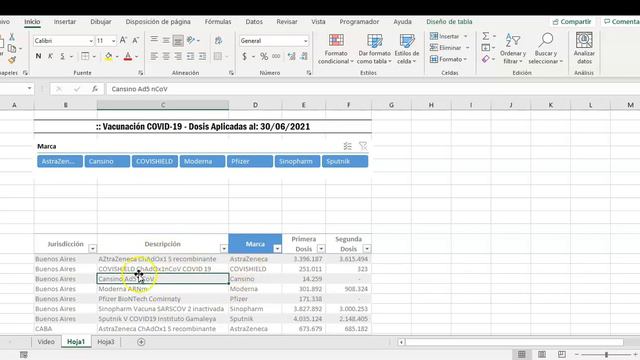Expand the font size dropdown
Viewport: 640px width, 360px height.
[x=113, y=41]
